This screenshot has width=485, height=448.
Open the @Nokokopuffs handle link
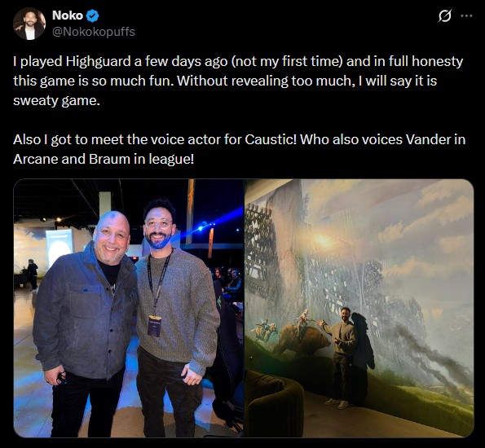coord(94,32)
